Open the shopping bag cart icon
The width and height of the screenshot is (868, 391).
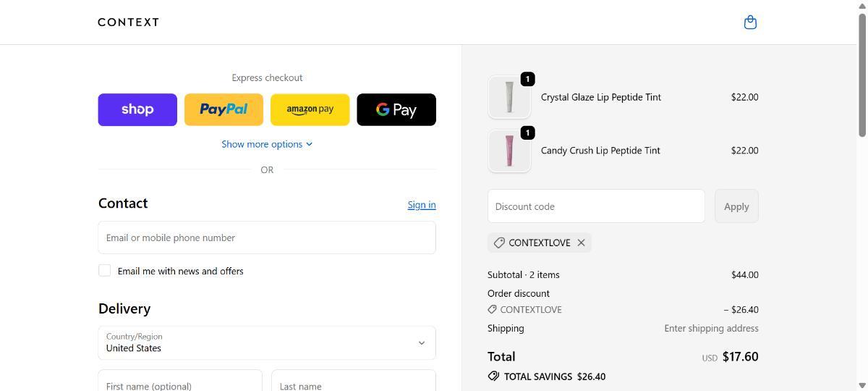coord(750,22)
